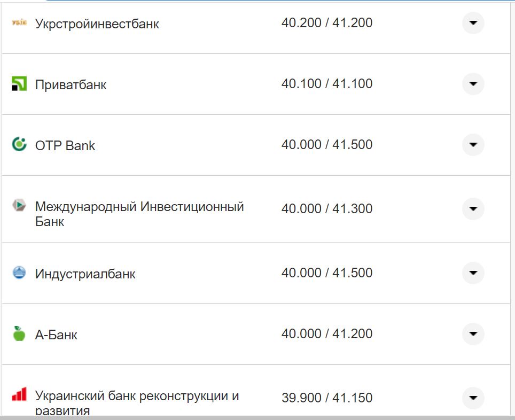Open the Индустриалбанк dropdown arrow
515x420 pixels.
(x=473, y=273)
